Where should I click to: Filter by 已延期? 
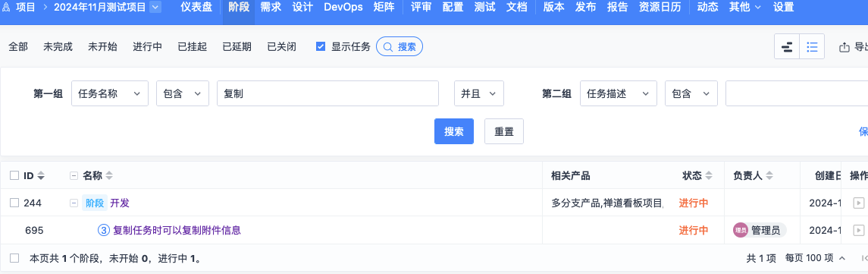(x=237, y=47)
